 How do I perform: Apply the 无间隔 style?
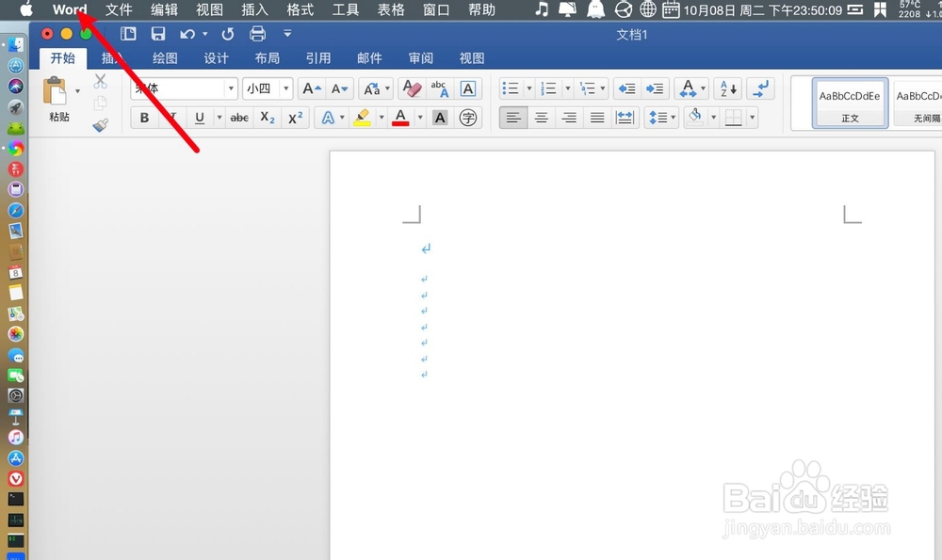[x=918, y=103]
